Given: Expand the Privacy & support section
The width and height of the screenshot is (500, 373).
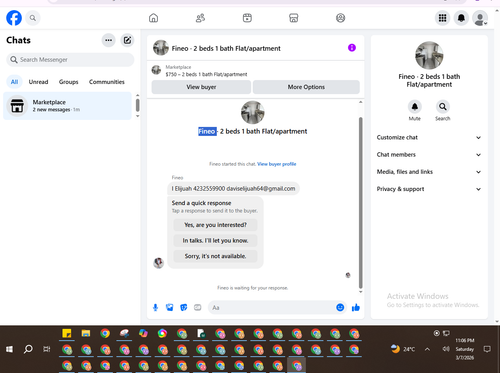Looking at the screenshot, I should click(x=429, y=189).
